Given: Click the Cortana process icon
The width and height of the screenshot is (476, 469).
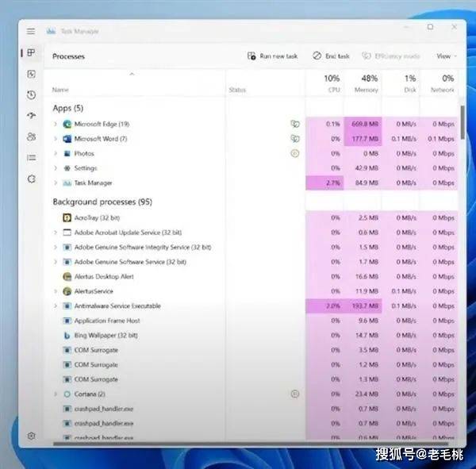Looking at the screenshot, I should pyautogui.click(x=67, y=394).
